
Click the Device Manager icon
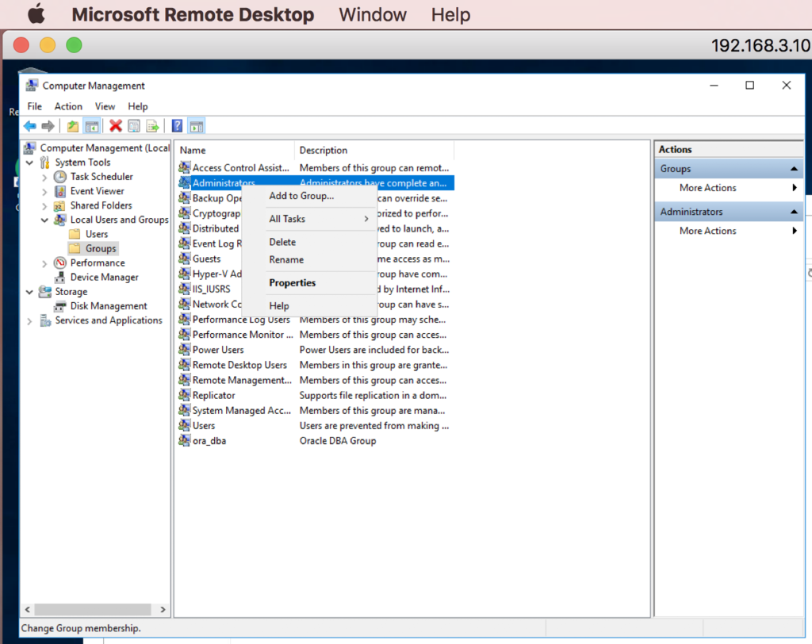tap(60, 277)
